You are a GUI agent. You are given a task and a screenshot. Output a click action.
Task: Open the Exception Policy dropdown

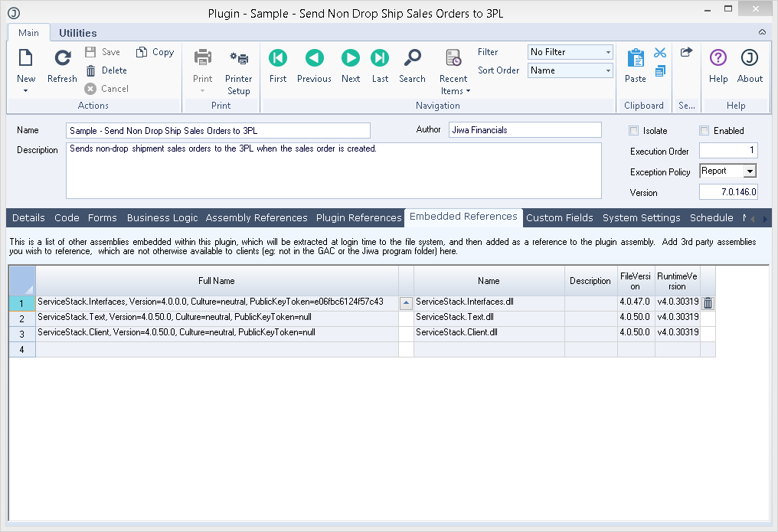coord(750,171)
